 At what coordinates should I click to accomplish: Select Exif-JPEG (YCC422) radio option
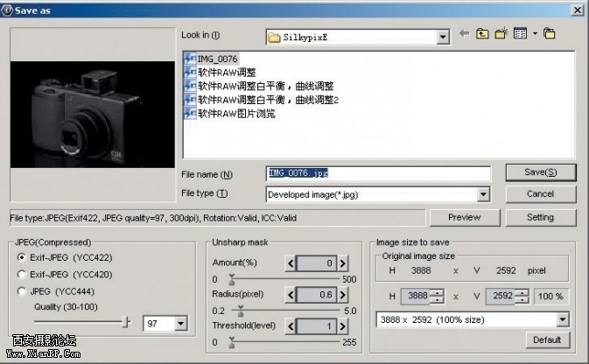[x=22, y=258]
